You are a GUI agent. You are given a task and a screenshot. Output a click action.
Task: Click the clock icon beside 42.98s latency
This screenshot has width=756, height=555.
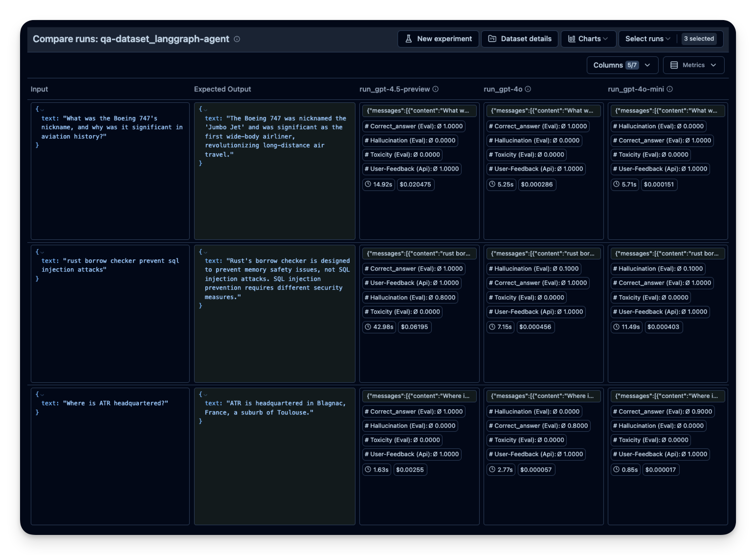(x=368, y=327)
